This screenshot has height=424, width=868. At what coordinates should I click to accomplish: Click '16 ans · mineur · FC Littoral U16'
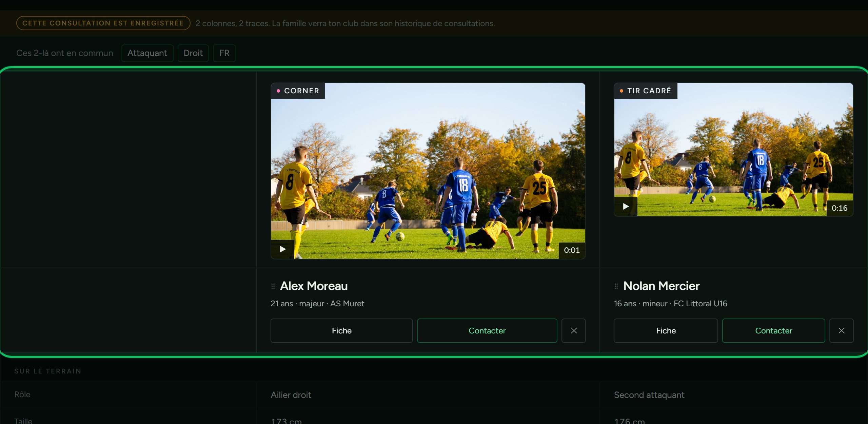click(x=670, y=304)
